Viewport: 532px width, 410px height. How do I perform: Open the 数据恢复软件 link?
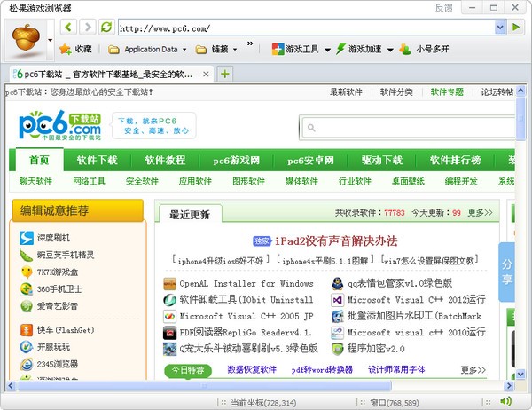pyautogui.click(x=252, y=369)
